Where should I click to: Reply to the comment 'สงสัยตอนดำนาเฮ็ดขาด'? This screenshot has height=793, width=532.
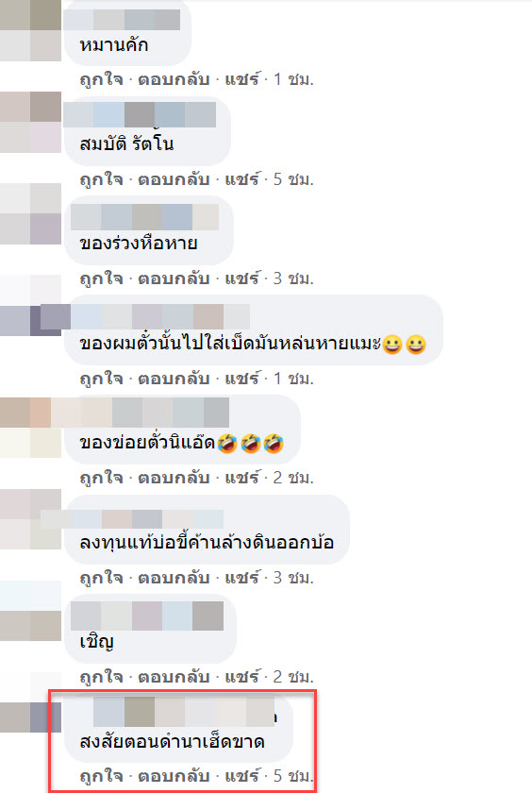(174, 775)
